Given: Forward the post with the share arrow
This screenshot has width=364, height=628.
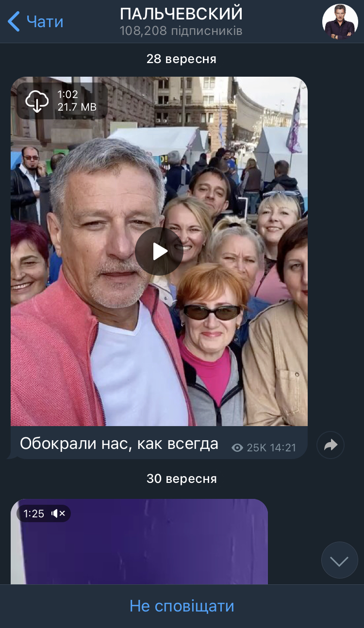Looking at the screenshot, I should point(331,445).
